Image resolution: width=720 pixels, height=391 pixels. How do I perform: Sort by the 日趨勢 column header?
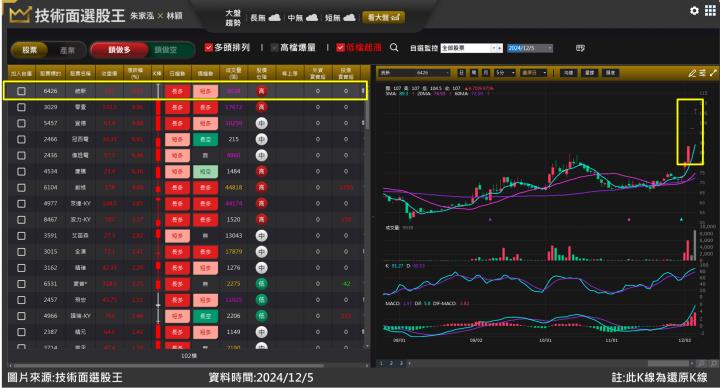[177, 73]
